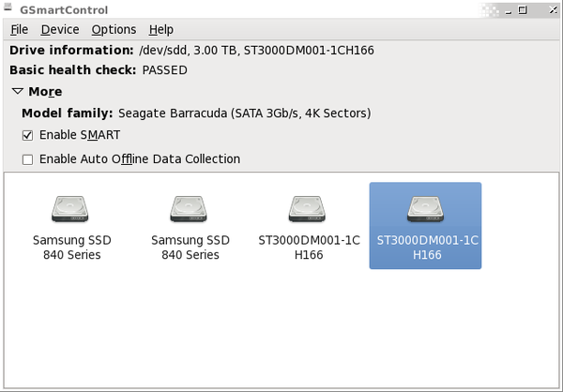Viewport: 563px width, 392px height.
Task: Open the File menu
Action: click(19, 29)
